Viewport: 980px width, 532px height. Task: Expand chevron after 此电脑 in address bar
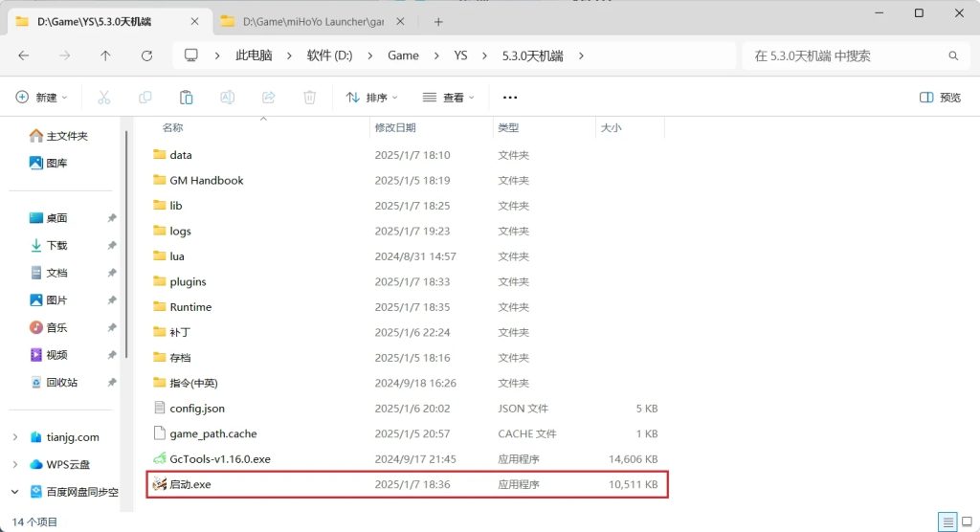[x=289, y=55]
